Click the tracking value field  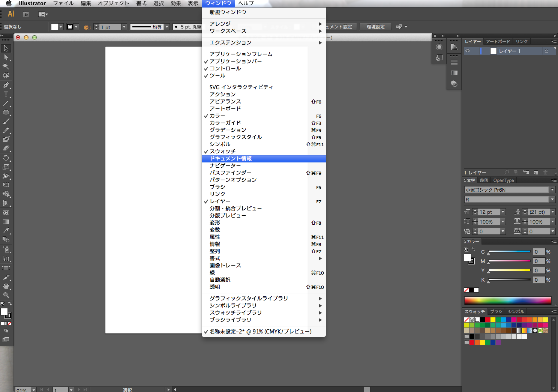pos(538,231)
